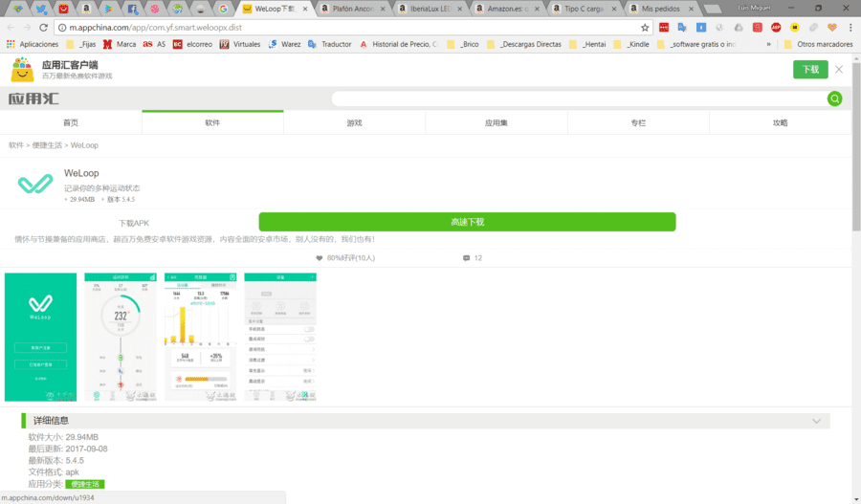
Task: Show hidden bookmarks with the » chevron
Action: coord(769,44)
